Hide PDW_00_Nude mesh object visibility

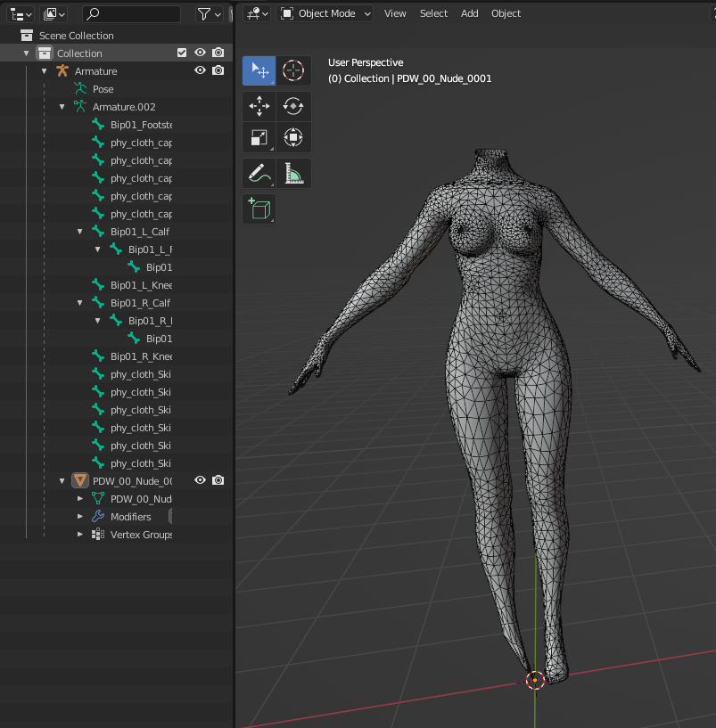pos(201,481)
